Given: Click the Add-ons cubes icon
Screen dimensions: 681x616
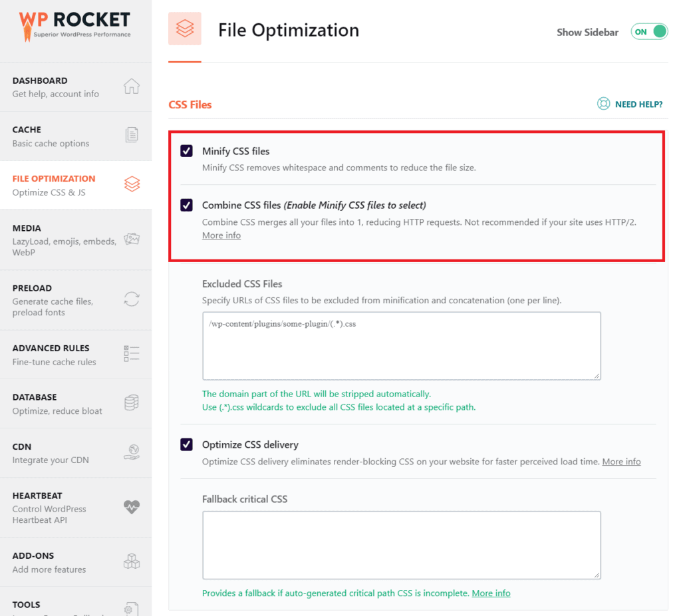Looking at the screenshot, I should 132,561.
